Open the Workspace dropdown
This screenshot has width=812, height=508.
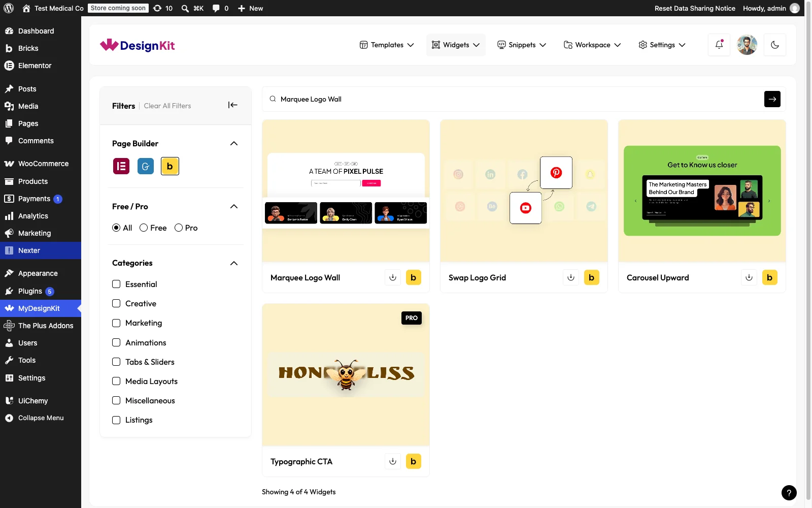pos(592,45)
